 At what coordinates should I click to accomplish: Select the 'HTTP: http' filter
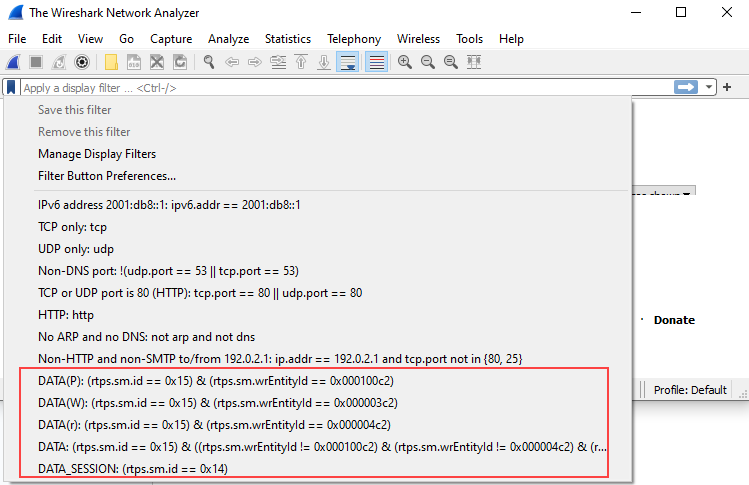66,315
